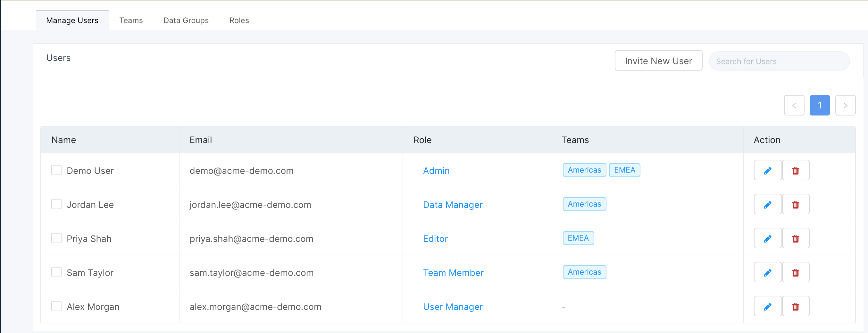Select the Jordan Lee checkbox
The image size is (868, 333).
point(56,204)
